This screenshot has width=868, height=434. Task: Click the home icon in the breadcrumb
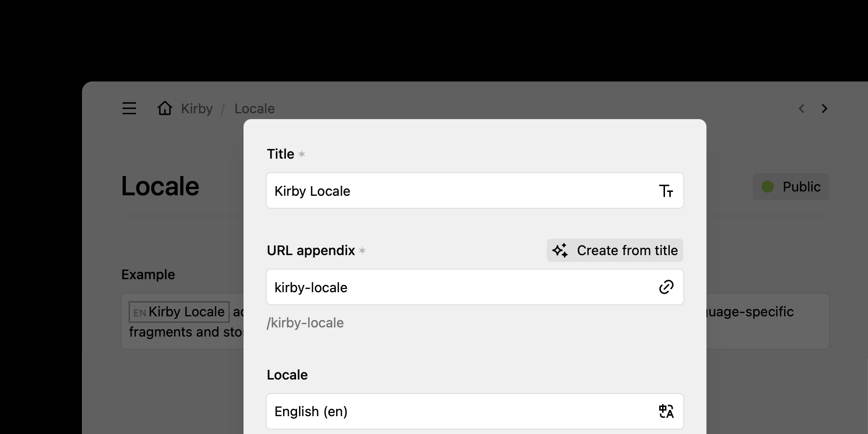point(164,108)
